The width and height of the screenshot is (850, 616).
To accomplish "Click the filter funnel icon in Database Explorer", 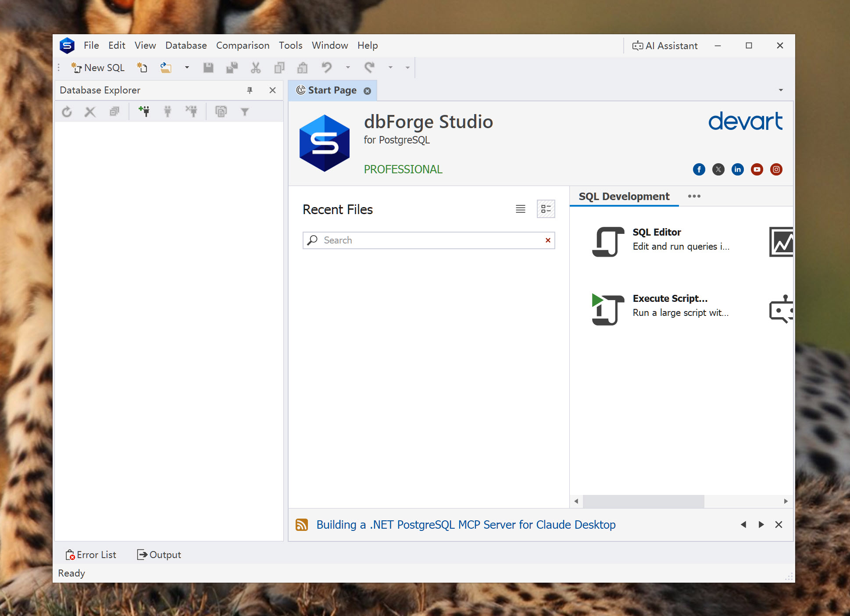I will click(245, 112).
